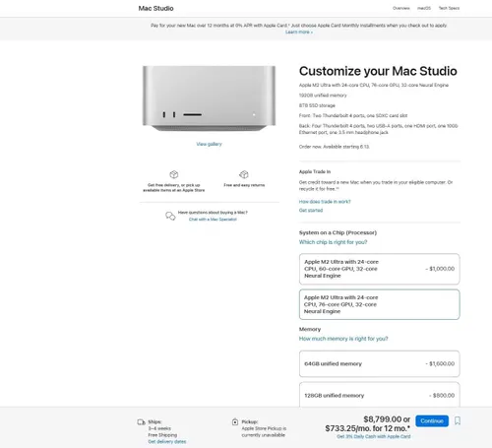Image resolution: width=492 pixels, height=448 pixels.
Task: Choose 128GB unified memory option
Action: (379, 395)
